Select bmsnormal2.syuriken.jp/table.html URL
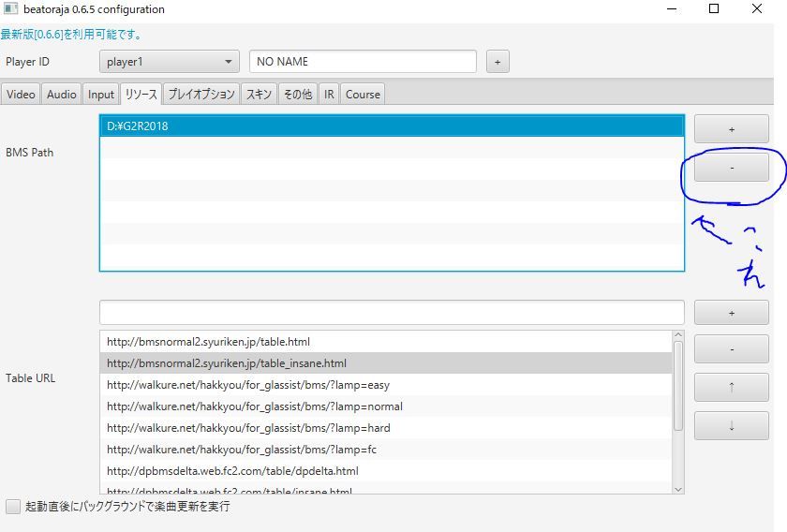Screen dimensions: 787x532 (x=386, y=342)
